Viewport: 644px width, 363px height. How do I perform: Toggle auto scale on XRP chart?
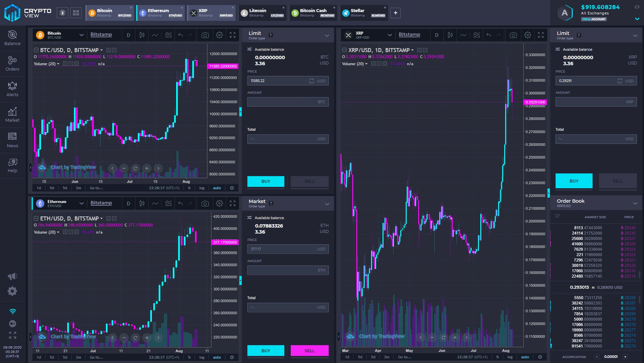coord(525,357)
